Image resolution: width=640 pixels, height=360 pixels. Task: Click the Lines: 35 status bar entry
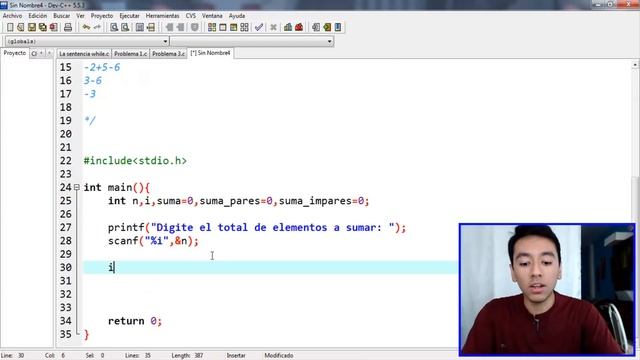[138, 356]
